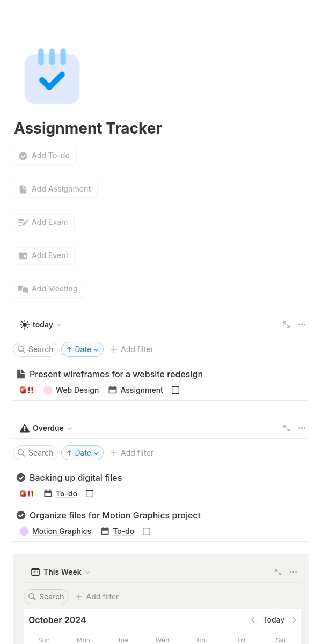This screenshot has height=644, width=322.
Task: Open the three-dot menu for This Week
Action: pos(293,572)
